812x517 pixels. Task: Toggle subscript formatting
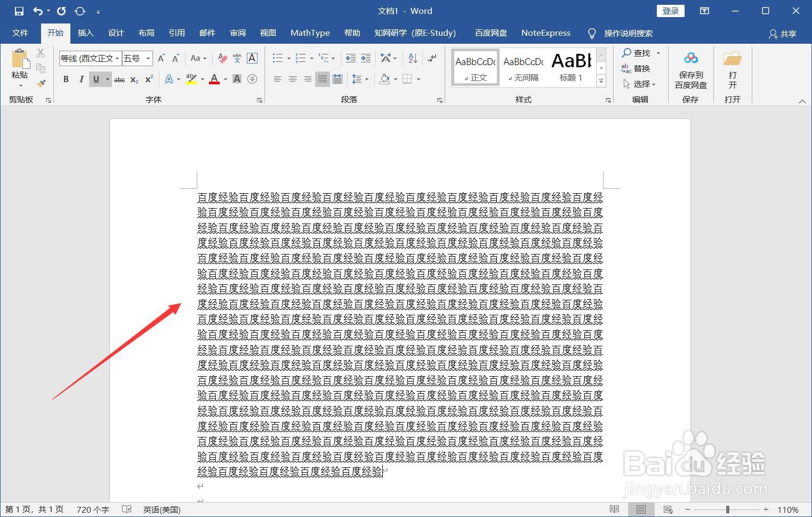(134, 79)
